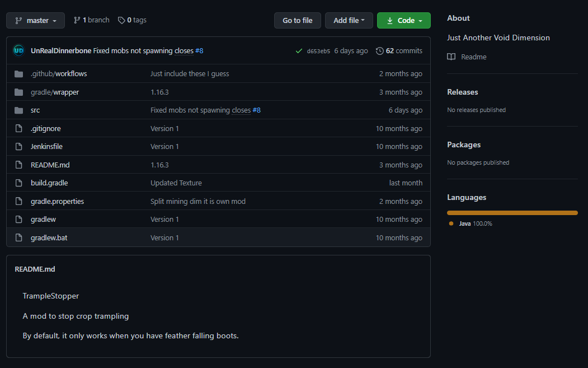The image size is (588, 368).
Task: Select the .github/workflows folder icon
Action: pos(18,73)
